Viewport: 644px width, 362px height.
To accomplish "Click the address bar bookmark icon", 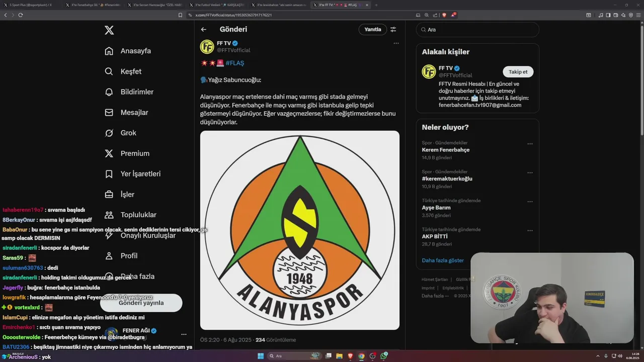I will pos(181,15).
